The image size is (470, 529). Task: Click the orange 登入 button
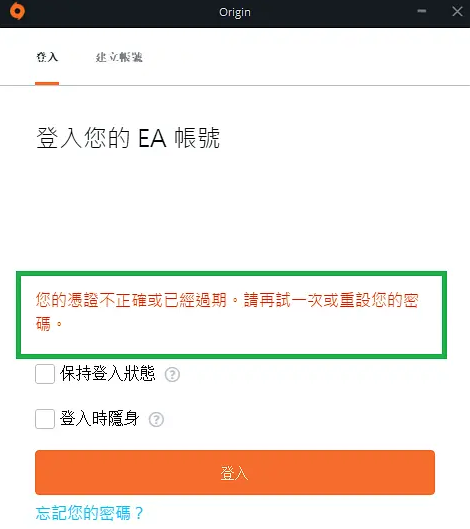(x=235, y=472)
